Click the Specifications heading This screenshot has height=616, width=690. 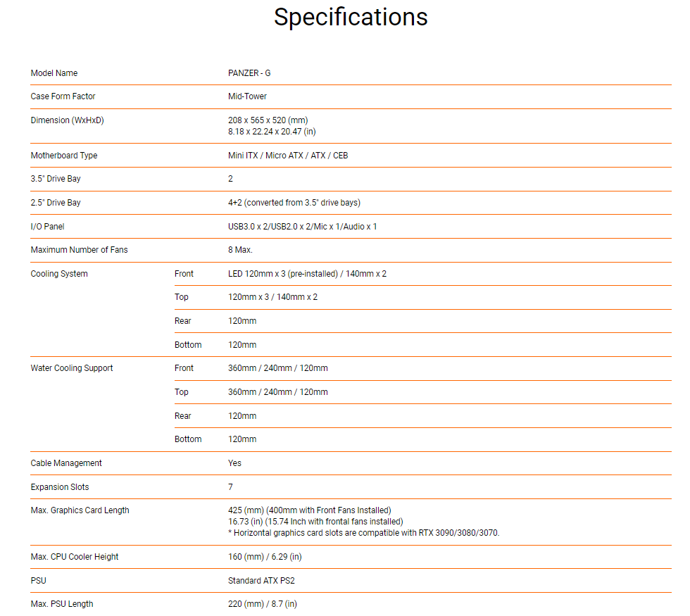351,18
